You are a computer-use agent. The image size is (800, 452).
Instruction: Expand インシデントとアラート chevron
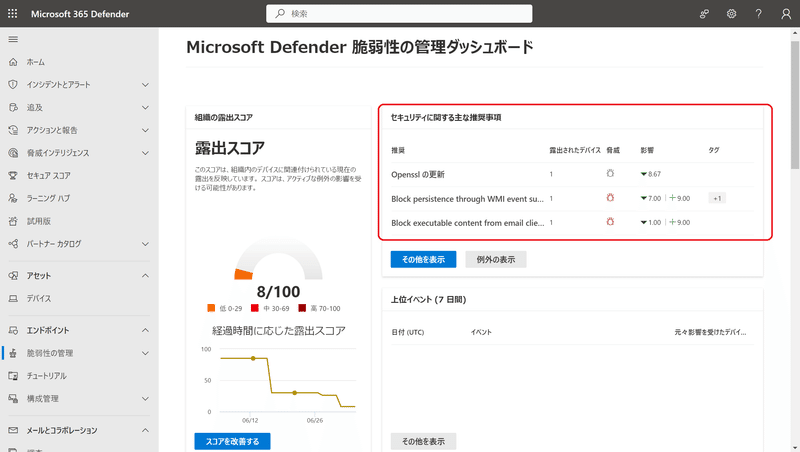pos(145,85)
